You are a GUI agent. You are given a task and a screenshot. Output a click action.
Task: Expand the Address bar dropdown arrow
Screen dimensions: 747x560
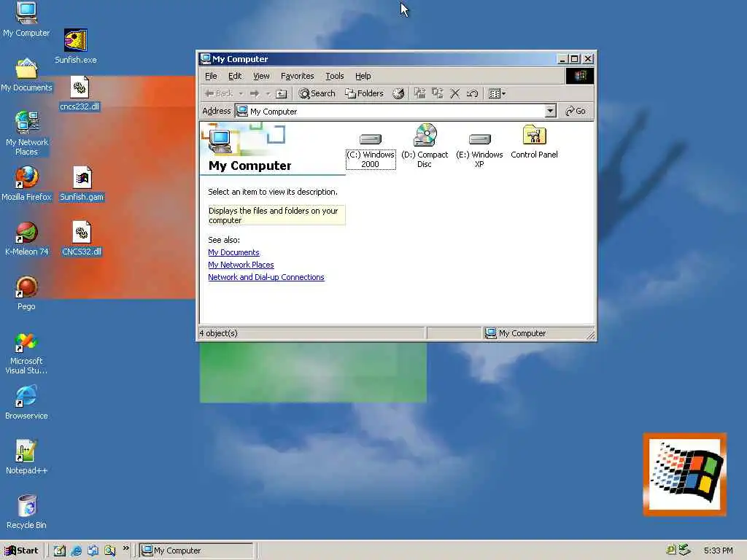point(550,111)
